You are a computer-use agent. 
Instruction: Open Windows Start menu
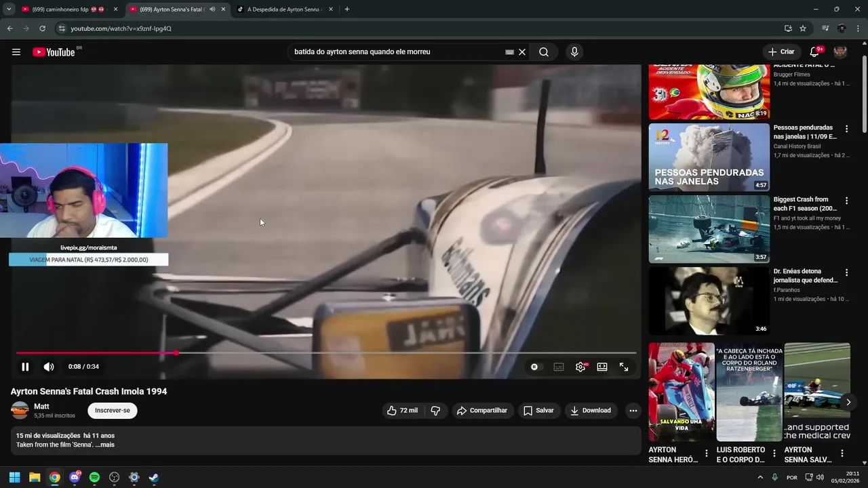coord(15,477)
